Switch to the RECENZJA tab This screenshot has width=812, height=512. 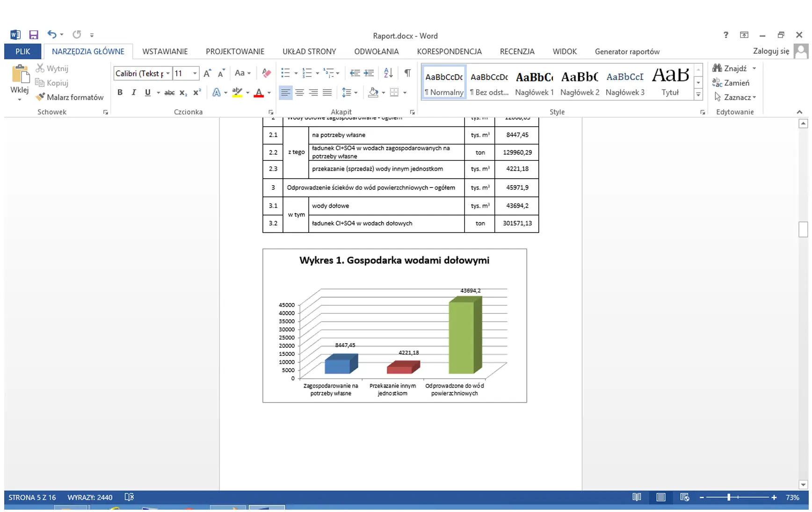tap(517, 51)
